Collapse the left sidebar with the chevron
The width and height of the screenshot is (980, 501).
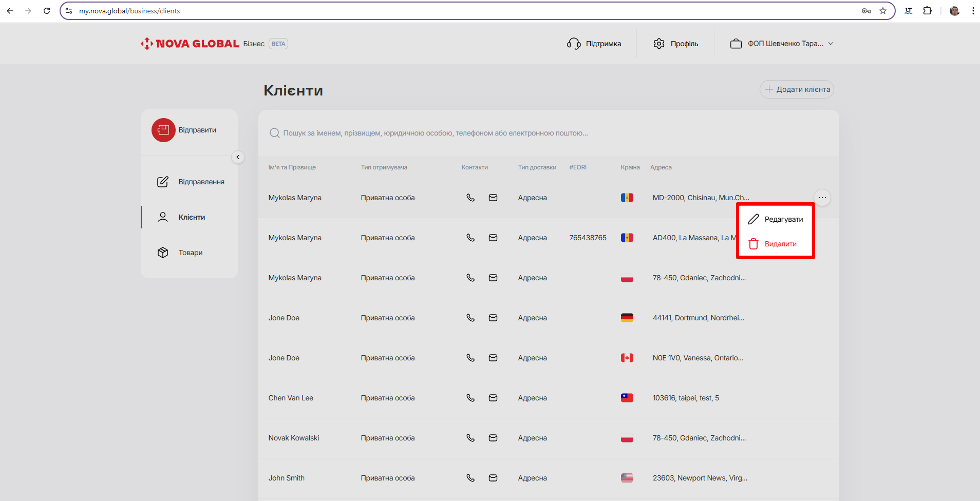[238, 157]
